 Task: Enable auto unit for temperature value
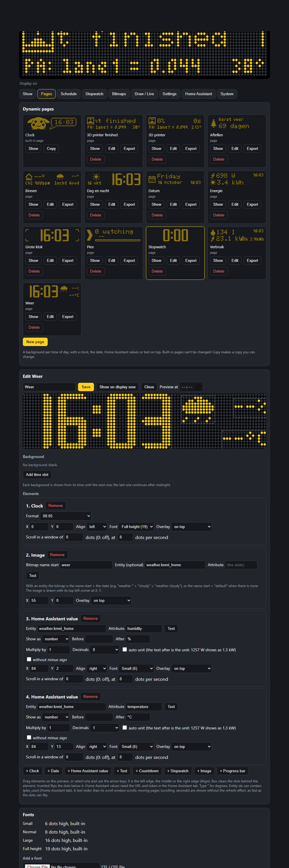pos(125,727)
